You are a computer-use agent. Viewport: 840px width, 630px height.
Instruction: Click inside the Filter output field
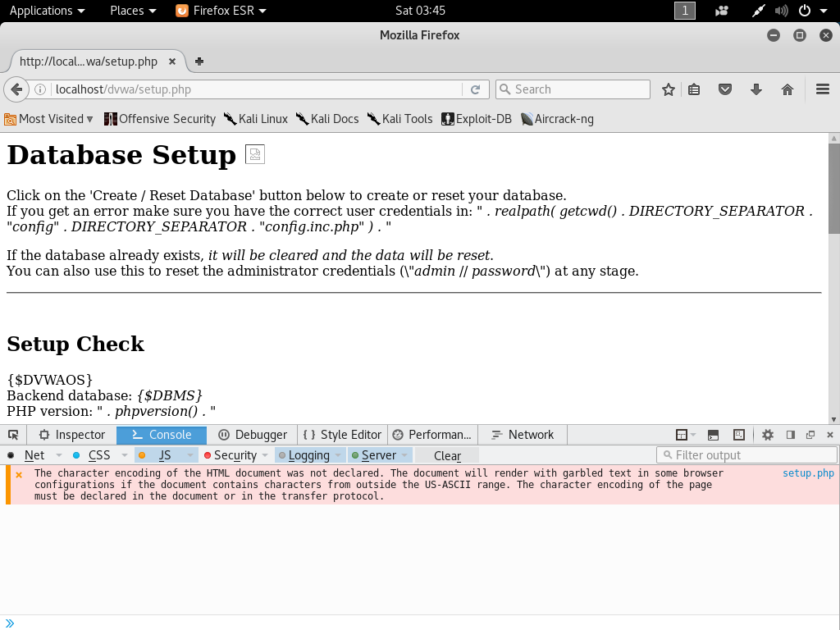tap(746, 454)
